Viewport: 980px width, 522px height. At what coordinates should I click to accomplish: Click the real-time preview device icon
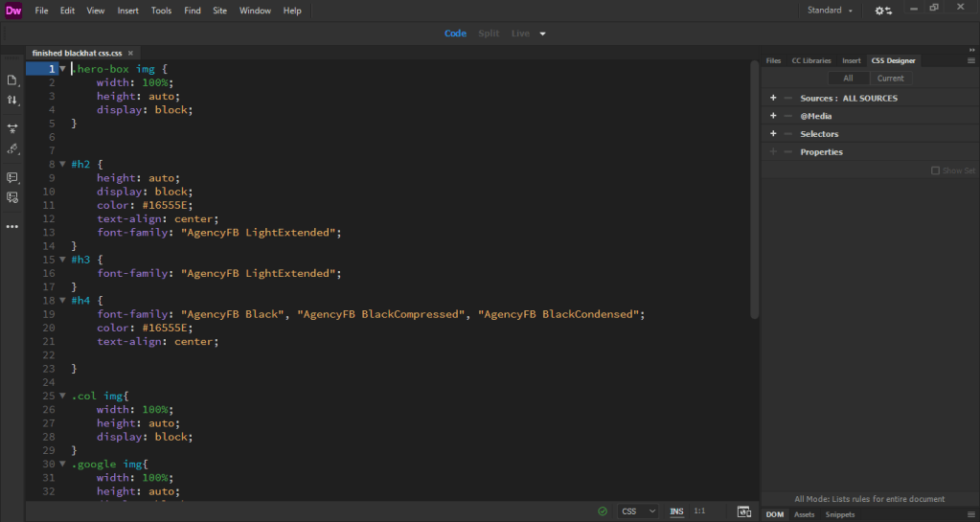(x=742, y=511)
